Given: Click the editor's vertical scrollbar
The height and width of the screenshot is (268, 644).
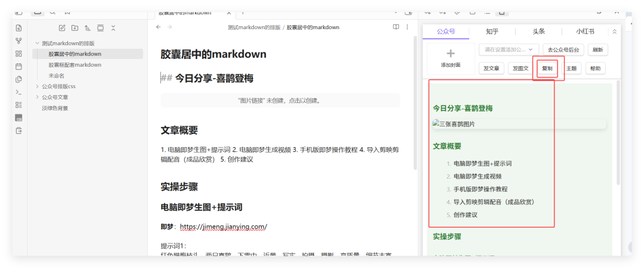Looking at the screenshot, I should [415, 102].
